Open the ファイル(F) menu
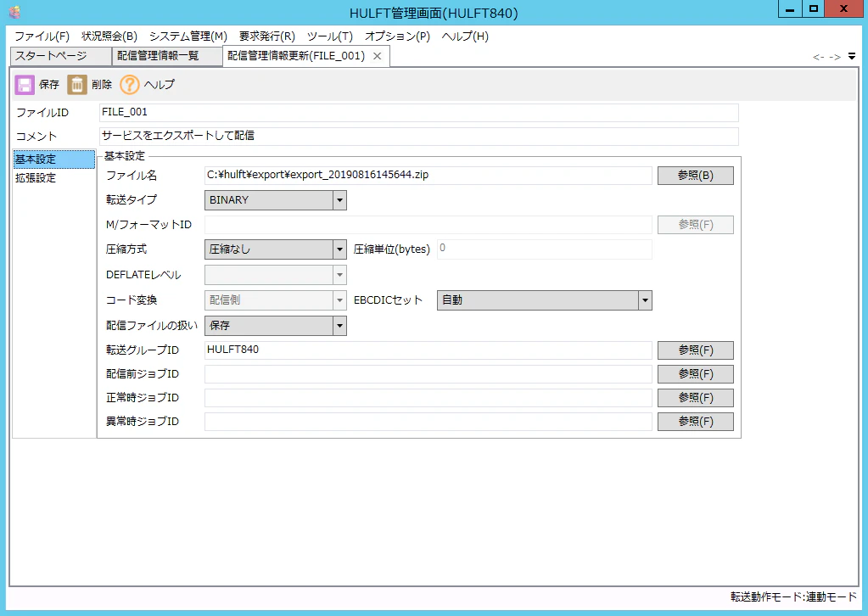868x616 pixels. 42,36
